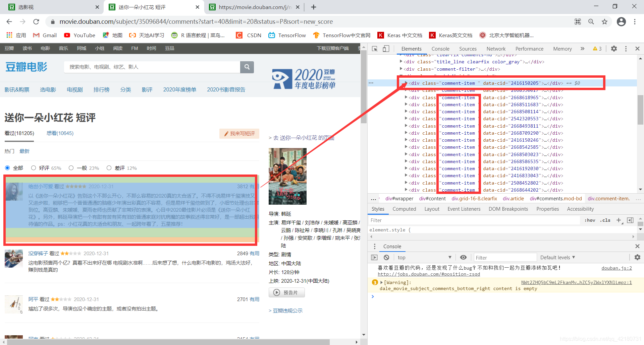Open Default levels dropdown
644x345 pixels.
click(557, 257)
